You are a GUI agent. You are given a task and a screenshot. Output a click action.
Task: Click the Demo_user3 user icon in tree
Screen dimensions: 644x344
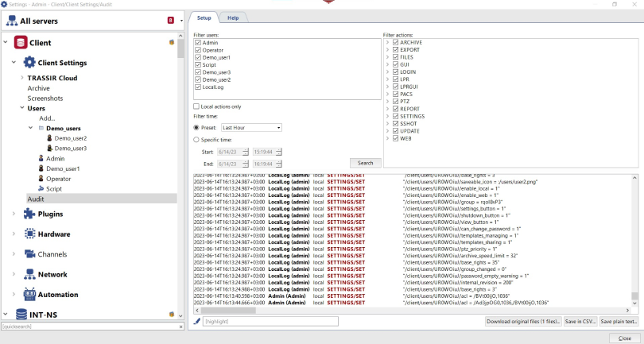[50, 149]
